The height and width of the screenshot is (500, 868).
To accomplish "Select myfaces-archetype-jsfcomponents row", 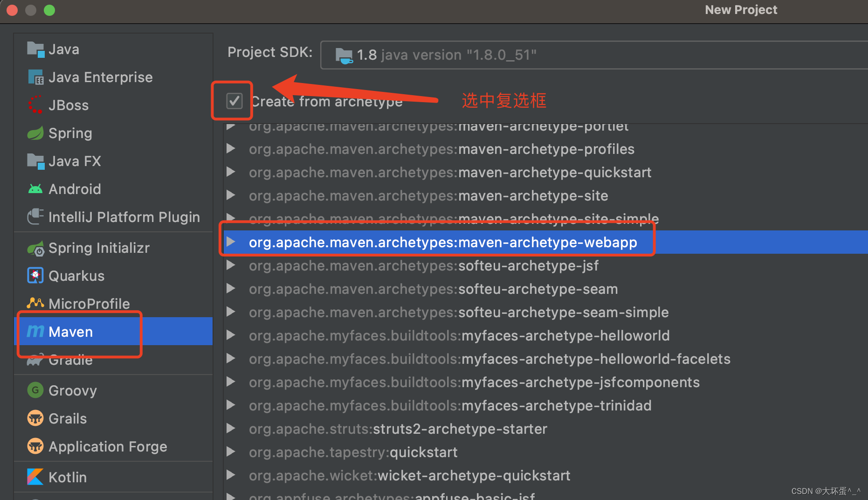I will click(545, 382).
